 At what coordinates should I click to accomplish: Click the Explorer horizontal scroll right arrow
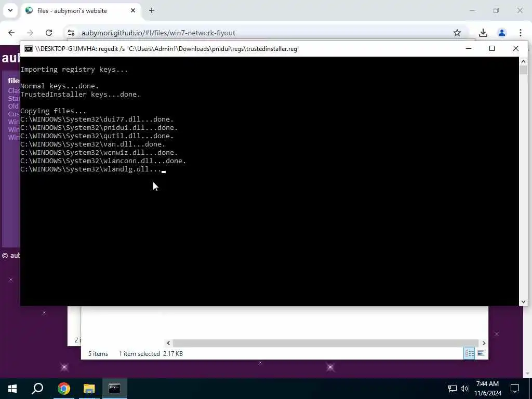point(484,343)
